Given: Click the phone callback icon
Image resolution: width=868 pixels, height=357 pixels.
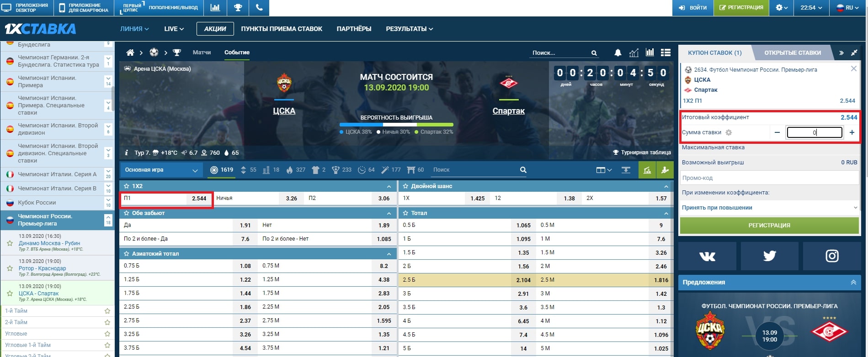Looking at the screenshot, I should tap(259, 8).
